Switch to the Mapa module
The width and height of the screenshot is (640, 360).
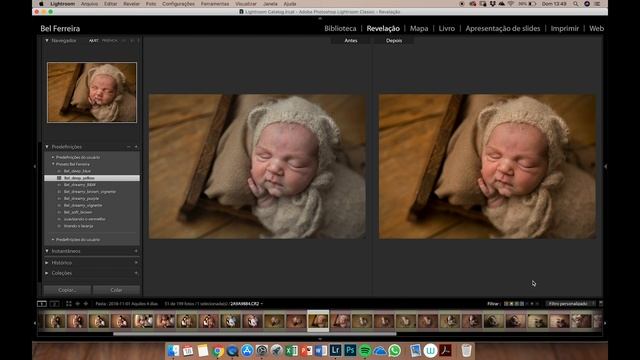tap(419, 29)
